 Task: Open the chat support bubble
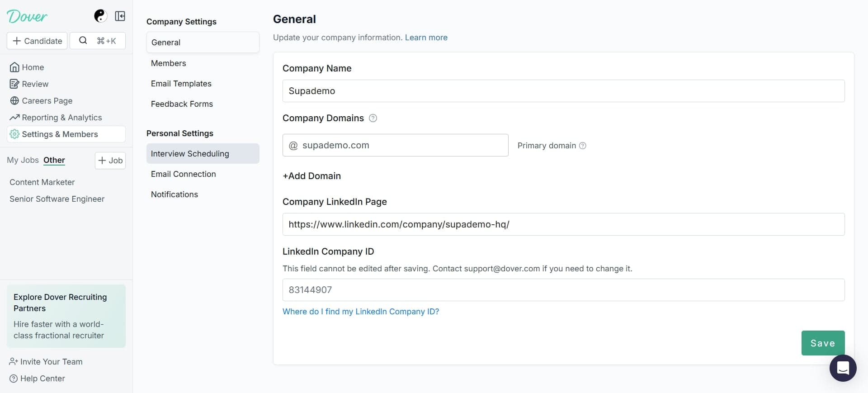843,368
